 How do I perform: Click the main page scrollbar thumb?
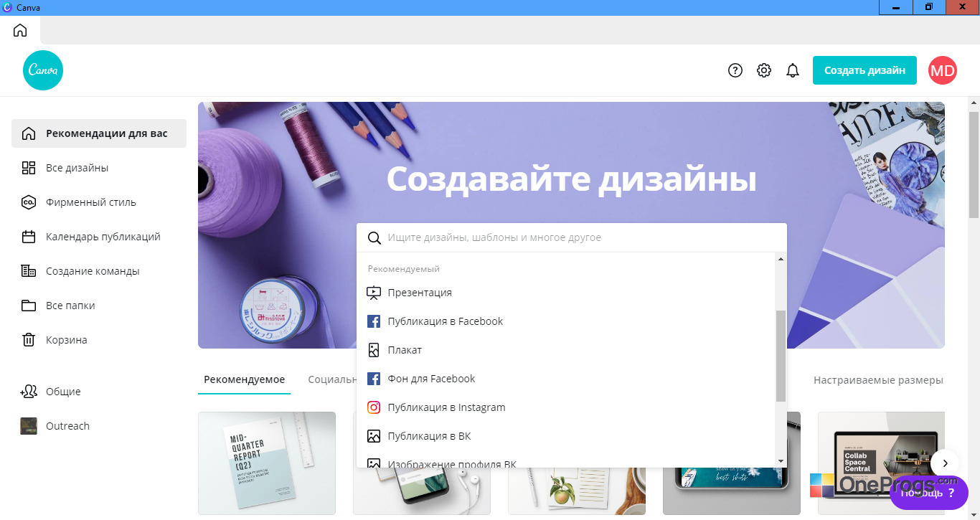pyautogui.click(x=974, y=164)
